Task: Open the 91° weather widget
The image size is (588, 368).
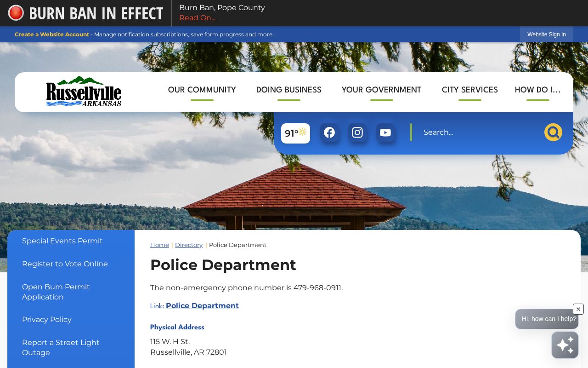Action: [295, 133]
